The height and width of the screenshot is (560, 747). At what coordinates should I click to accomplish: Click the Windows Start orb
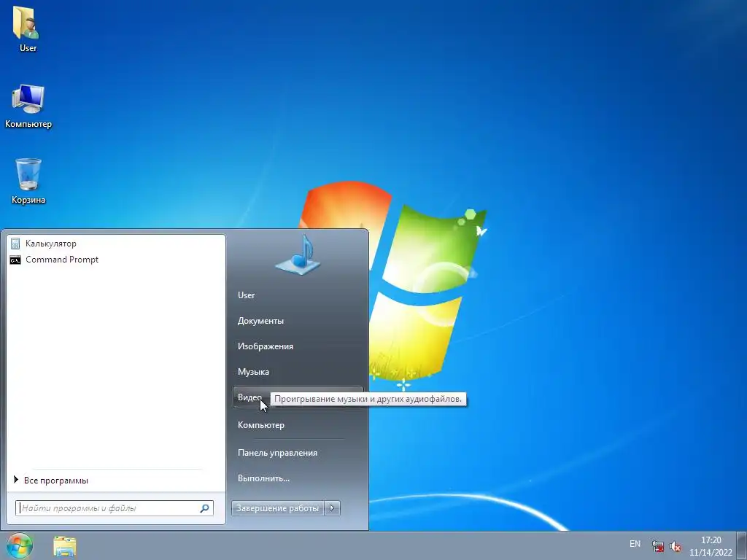[x=20, y=545]
